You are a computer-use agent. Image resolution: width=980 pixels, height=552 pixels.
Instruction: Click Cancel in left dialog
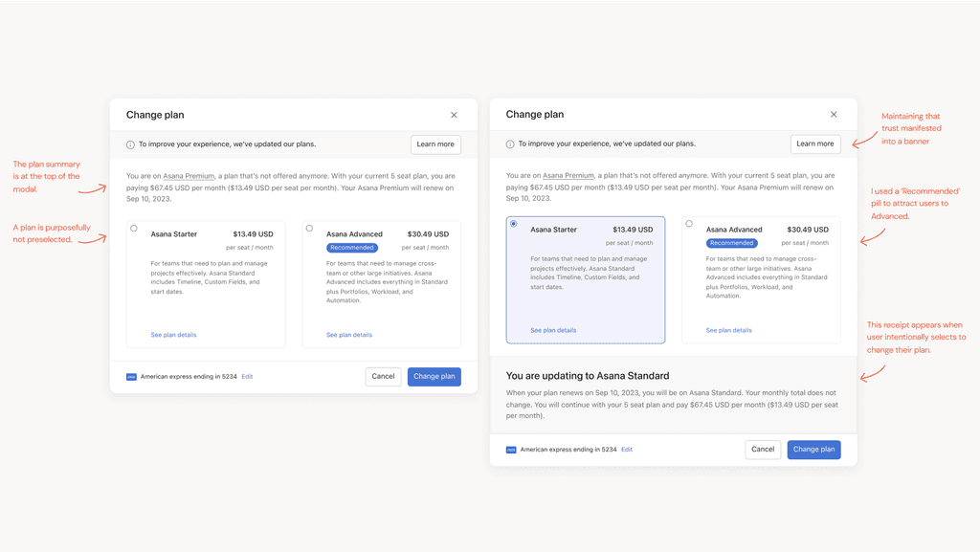point(383,377)
